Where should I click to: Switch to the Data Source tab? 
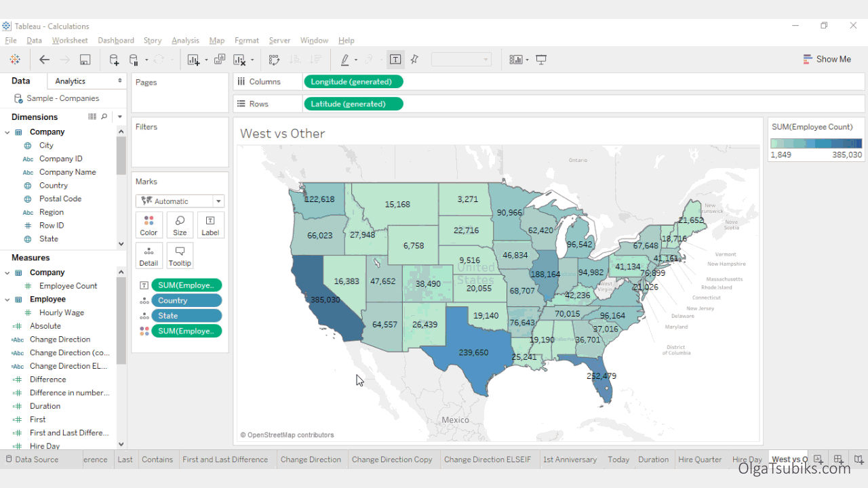tap(37, 459)
